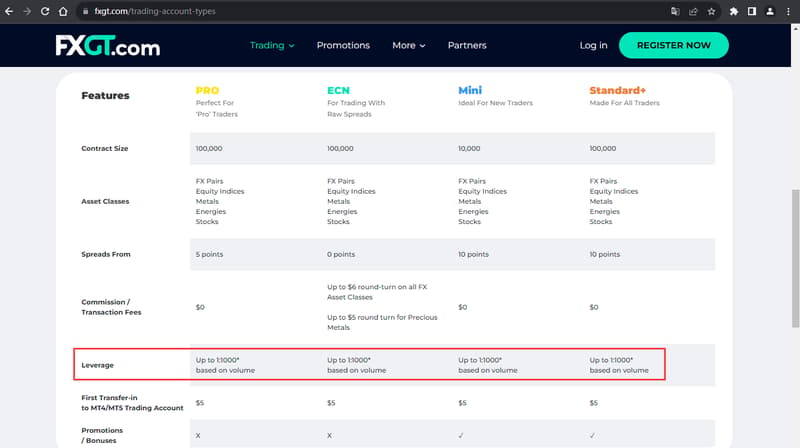Click the Promotions / Bonuses row label
800x448 pixels.
click(102, 435)
